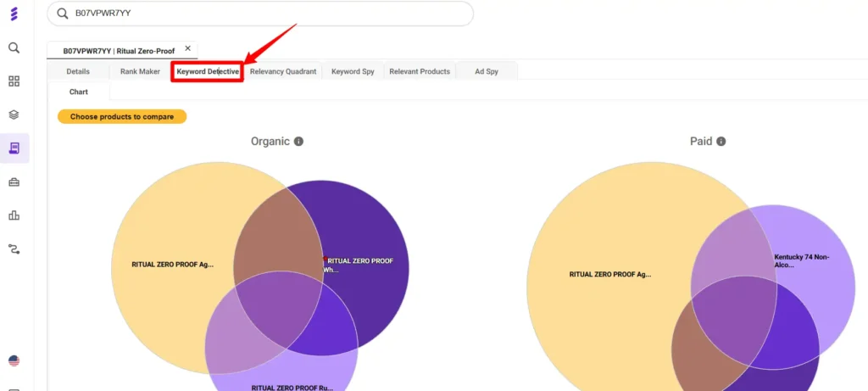Screen dimensions: 868x391
Task: Select the highlighted purple document icon in sidebar
Action: [14, 148]
